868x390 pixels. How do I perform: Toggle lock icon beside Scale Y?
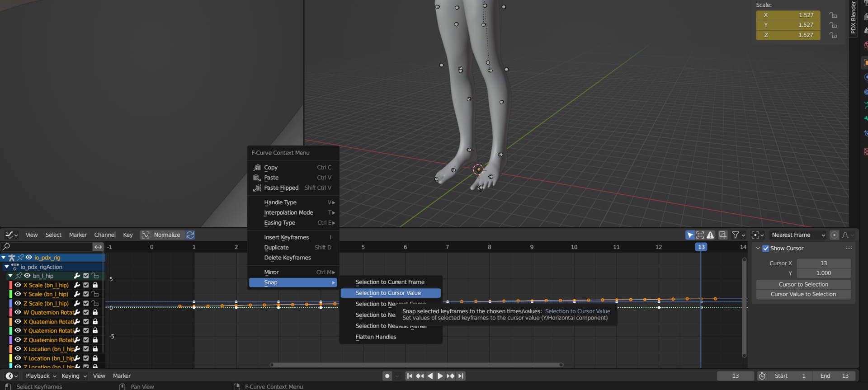(833, 25)
